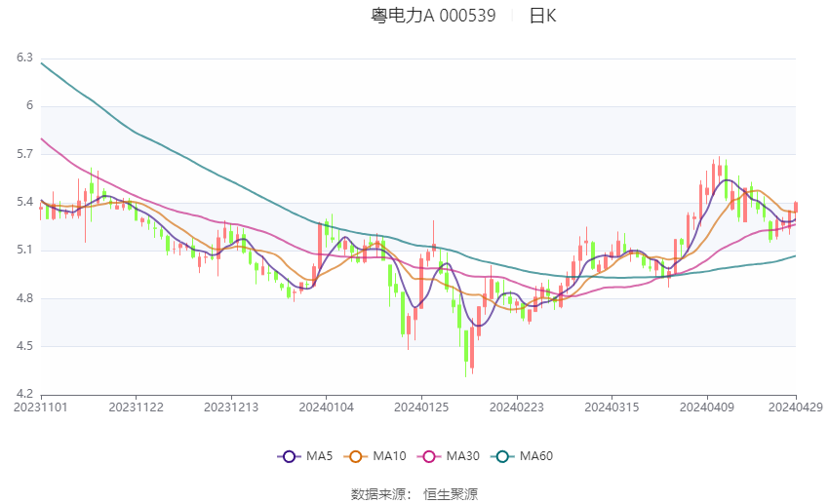Screen dimensions: 829x504
Task: Click the 6.3 price axis label
Action: (x=24, y=58)
